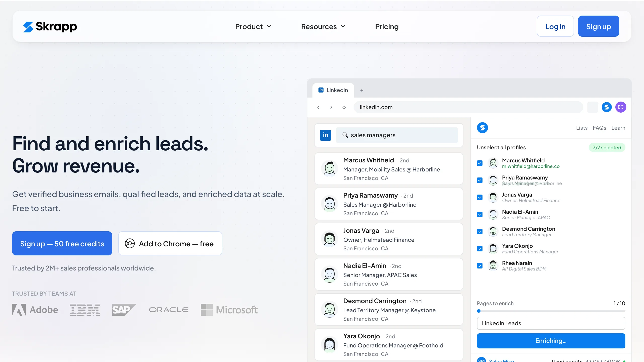Image resolution: width=644 pixels, height=362 pixels.
Task: Adjust the Pages to enrich slider handle
Action: click(479, 311)
